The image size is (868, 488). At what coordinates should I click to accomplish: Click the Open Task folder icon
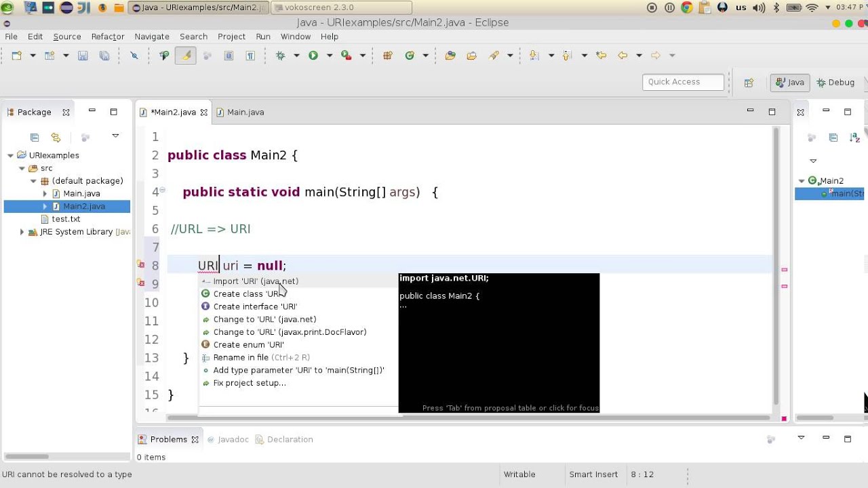pos(472,56)
